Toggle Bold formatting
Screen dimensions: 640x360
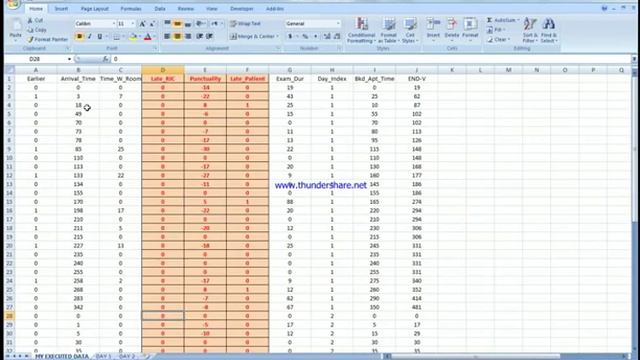80,37
